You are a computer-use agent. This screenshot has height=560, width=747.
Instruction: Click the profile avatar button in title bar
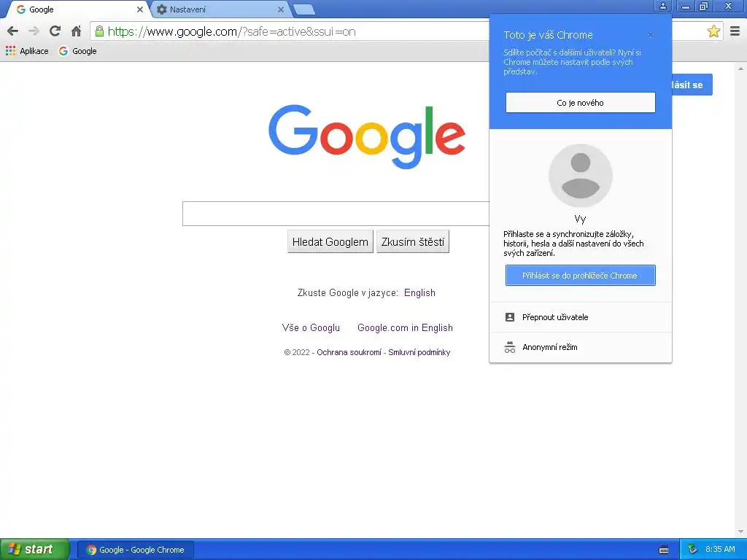pos(662,6)
